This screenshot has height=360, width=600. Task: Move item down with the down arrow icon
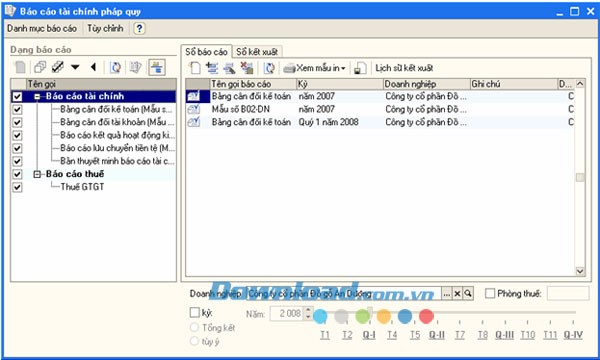tap(75, 67)
